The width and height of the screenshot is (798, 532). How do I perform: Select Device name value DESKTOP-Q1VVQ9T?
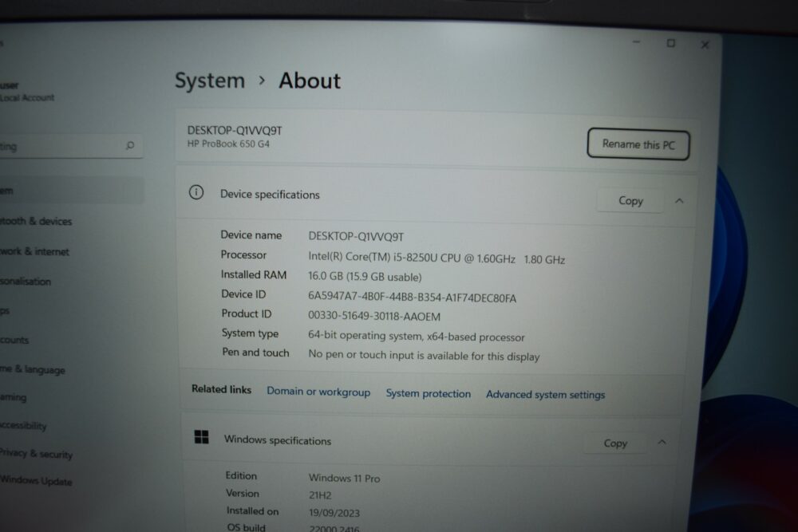(356, 237)
